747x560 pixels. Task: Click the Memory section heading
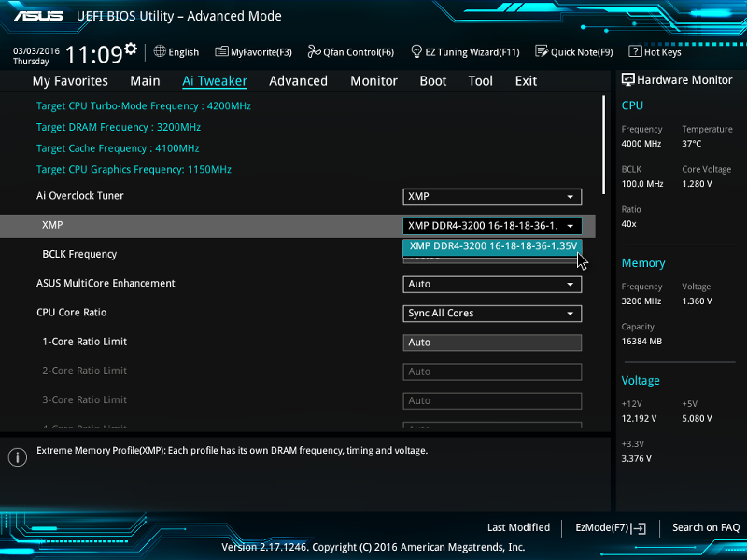(643, 263)
